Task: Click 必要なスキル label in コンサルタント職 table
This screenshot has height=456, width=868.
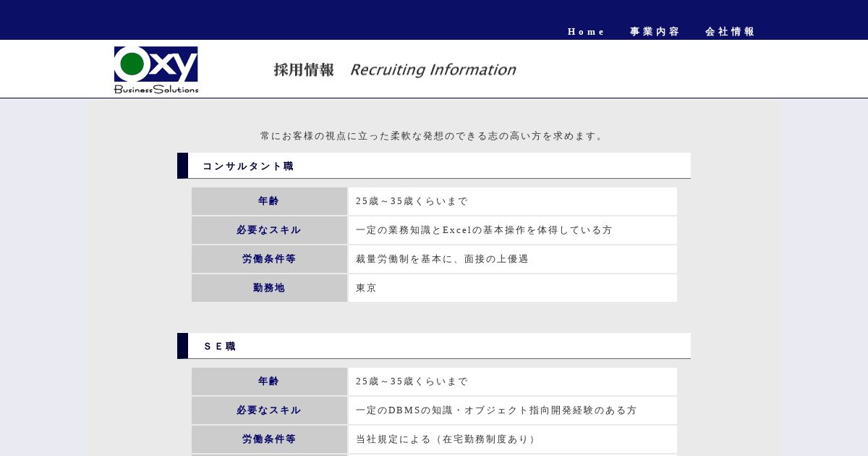Action: tap(269, 230)
